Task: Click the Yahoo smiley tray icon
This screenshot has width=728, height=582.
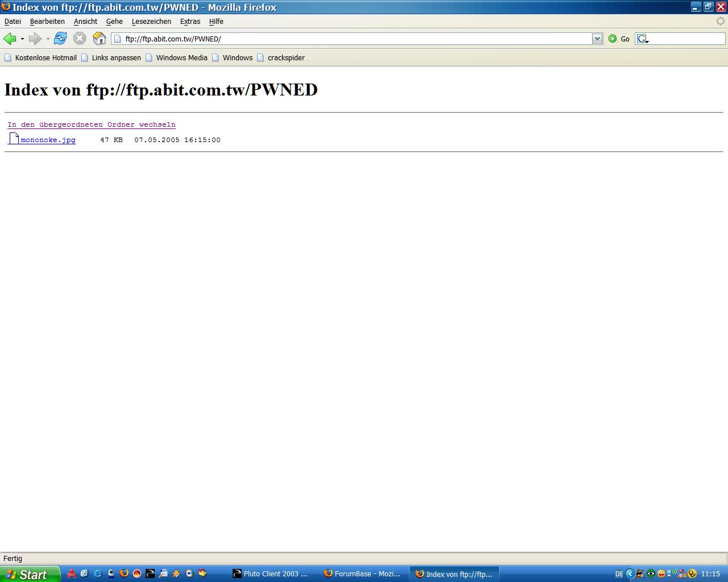Action: coord(661,573)
